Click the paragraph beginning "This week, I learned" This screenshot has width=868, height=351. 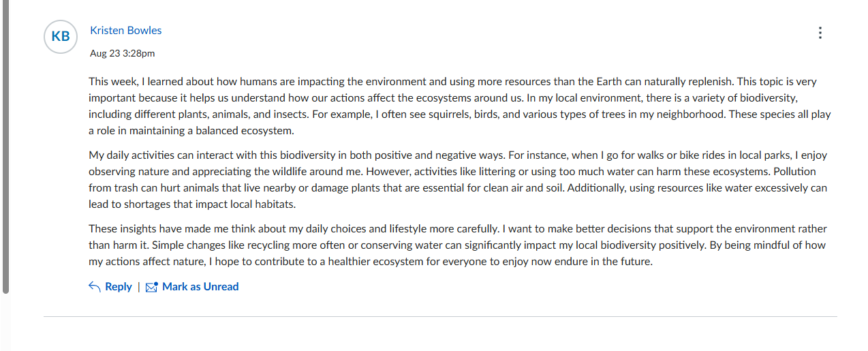(x=461, y=106)
